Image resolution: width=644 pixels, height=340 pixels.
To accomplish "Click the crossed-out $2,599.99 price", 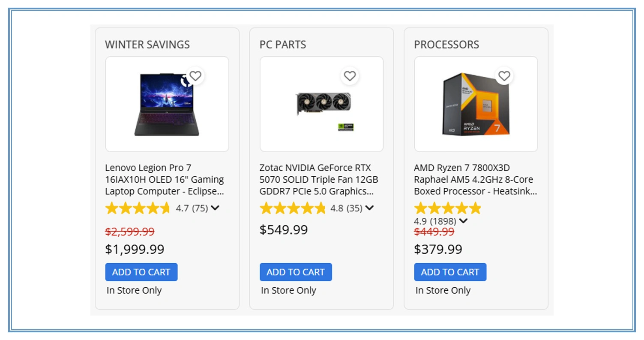I will (130, 232).
